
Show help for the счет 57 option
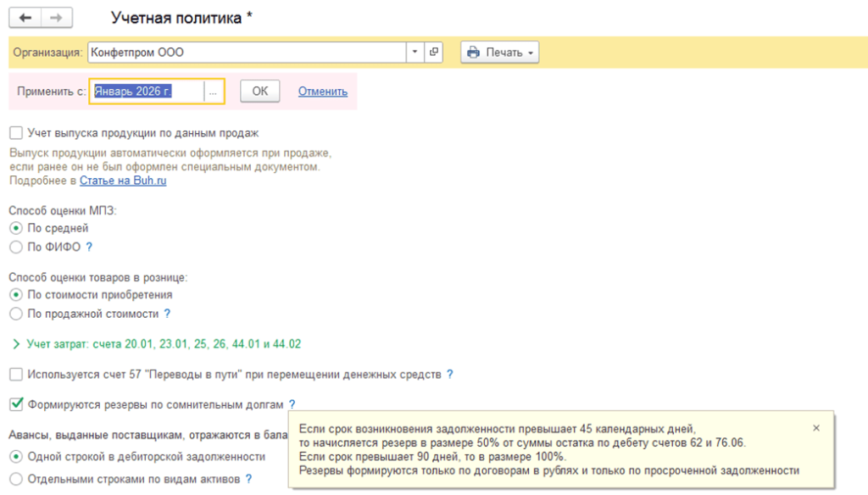450,375
